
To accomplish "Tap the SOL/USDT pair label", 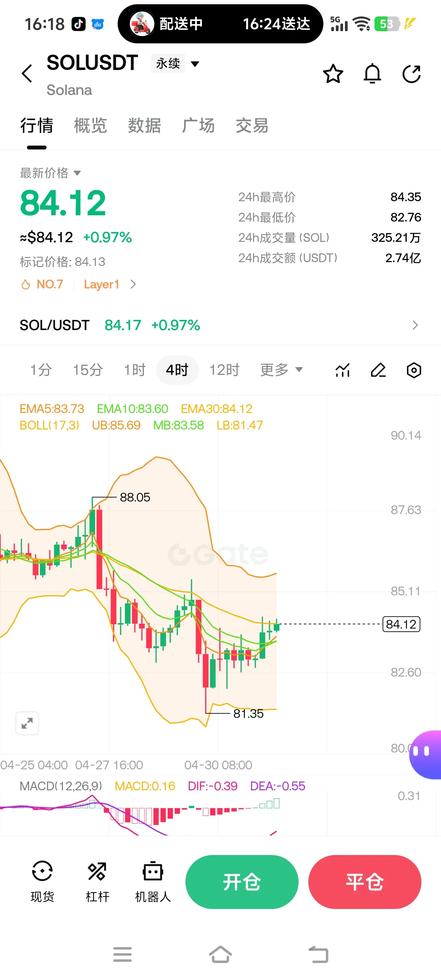I will (x=54, y=325).
